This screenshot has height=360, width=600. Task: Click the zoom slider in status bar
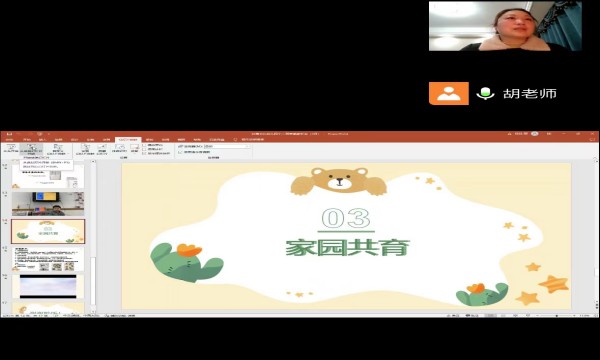pos(557,316)
